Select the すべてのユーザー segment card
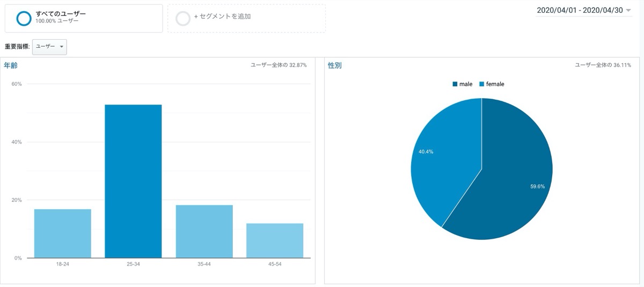 point(84,19)
